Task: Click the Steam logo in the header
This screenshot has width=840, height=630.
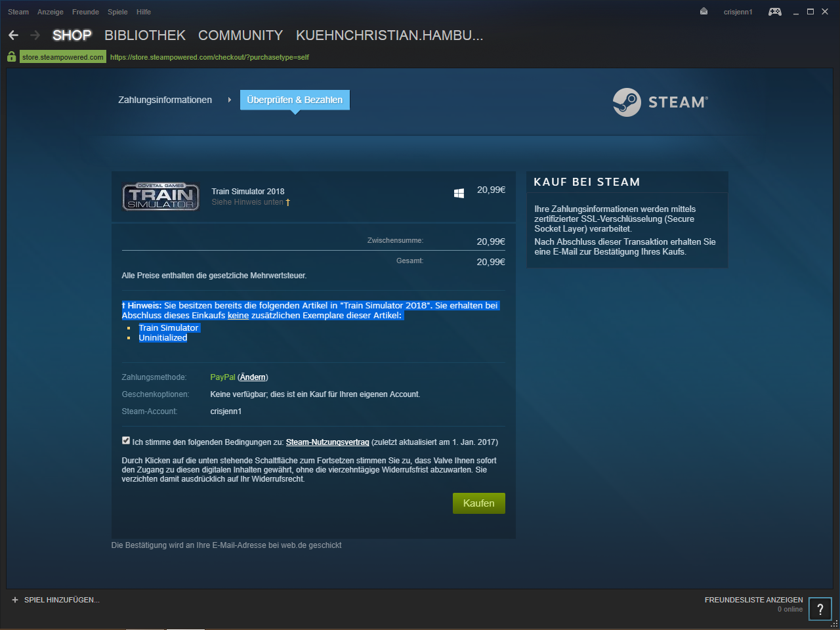Action: (x=660, y=102)
